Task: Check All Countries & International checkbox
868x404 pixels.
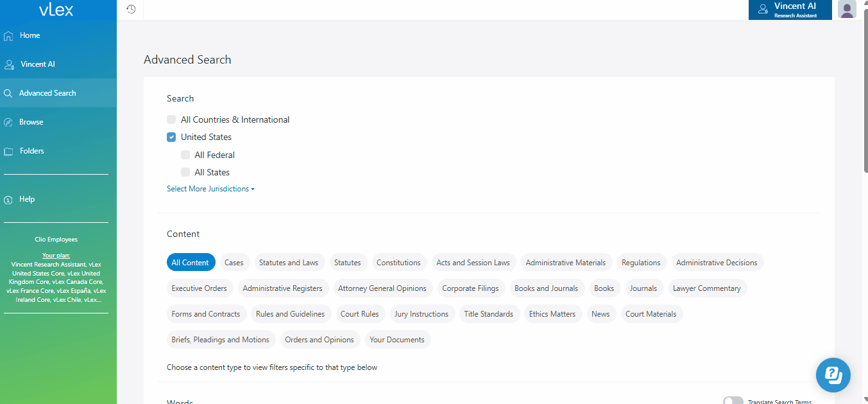Action: pos(171,119)
